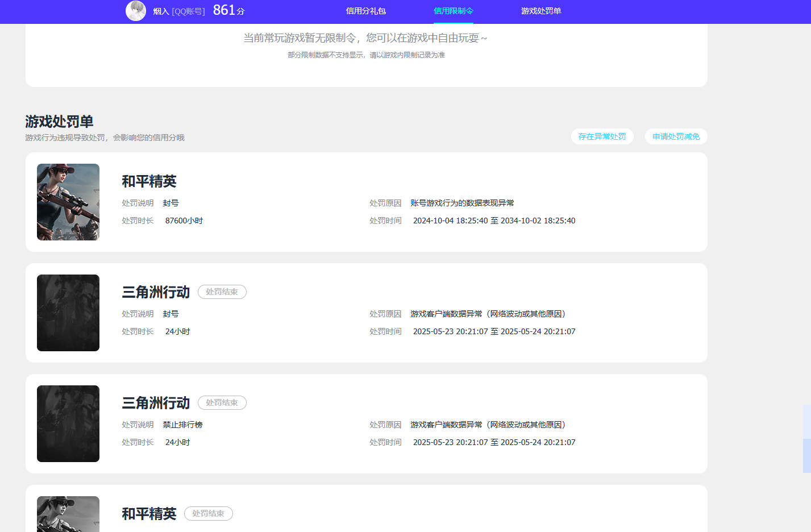
Task: Go to 游戏处罚单 tab
Action: [541, 11]
